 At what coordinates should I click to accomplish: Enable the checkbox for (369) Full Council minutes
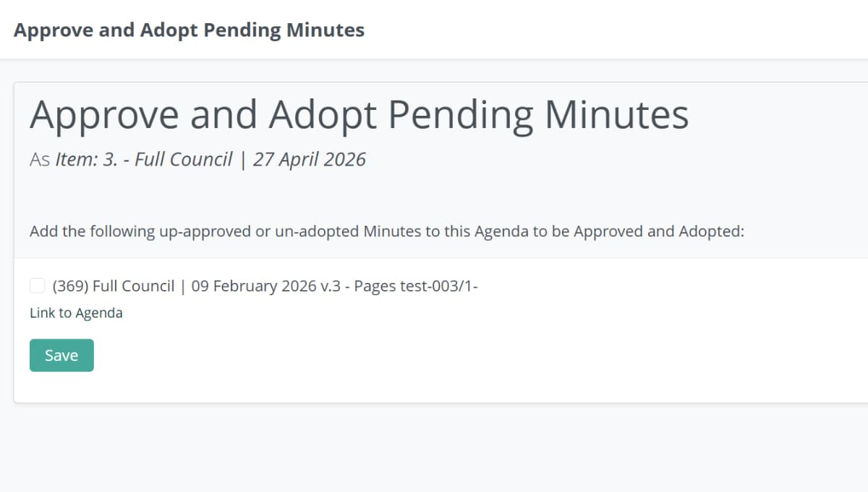(38, 286)
